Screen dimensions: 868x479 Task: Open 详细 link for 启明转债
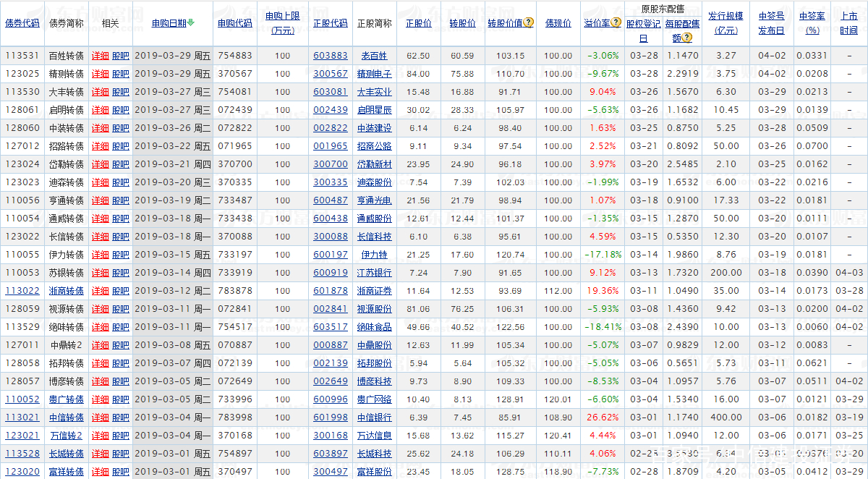coord(100,110)
